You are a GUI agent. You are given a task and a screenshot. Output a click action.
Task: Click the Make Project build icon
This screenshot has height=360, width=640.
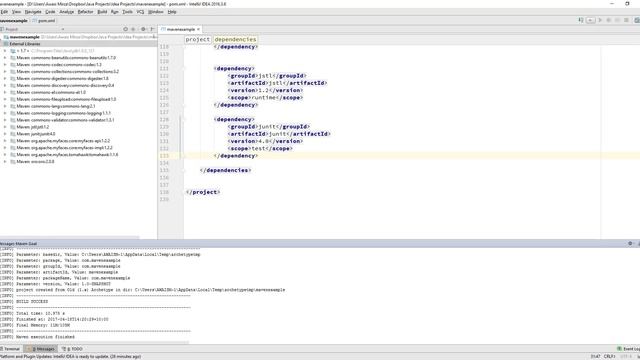point(581,20)
